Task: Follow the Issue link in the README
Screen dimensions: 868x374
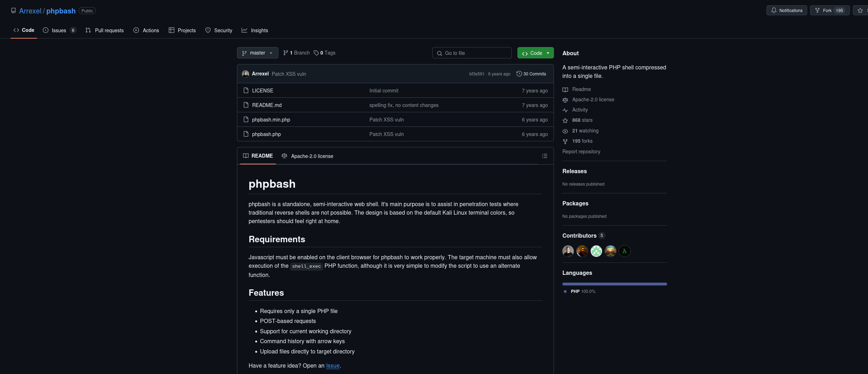Action: coord(332,365)
